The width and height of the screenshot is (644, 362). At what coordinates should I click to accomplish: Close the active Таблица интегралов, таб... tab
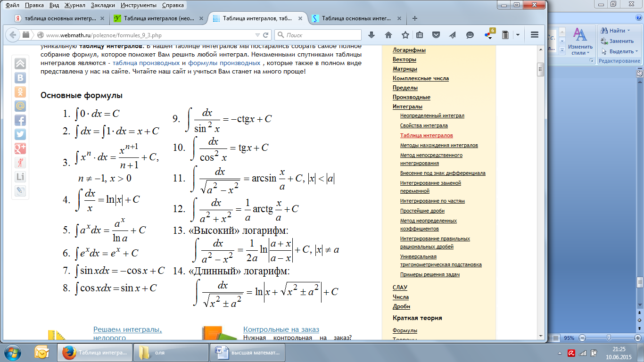300,19
